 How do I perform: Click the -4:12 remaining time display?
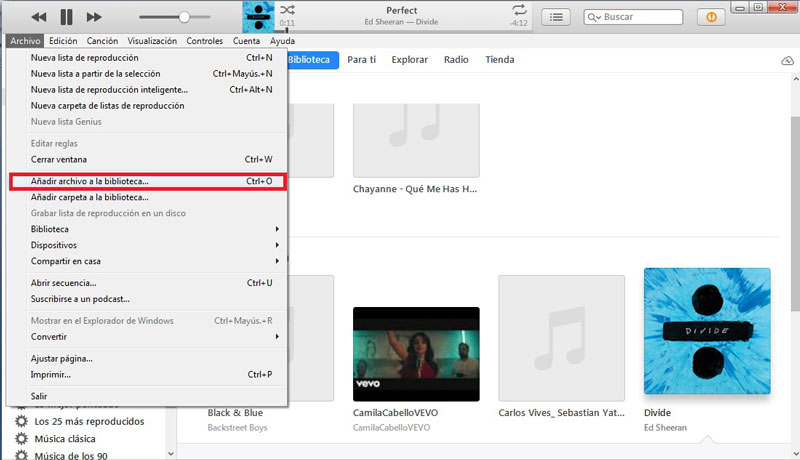click(x=518, y=23)
